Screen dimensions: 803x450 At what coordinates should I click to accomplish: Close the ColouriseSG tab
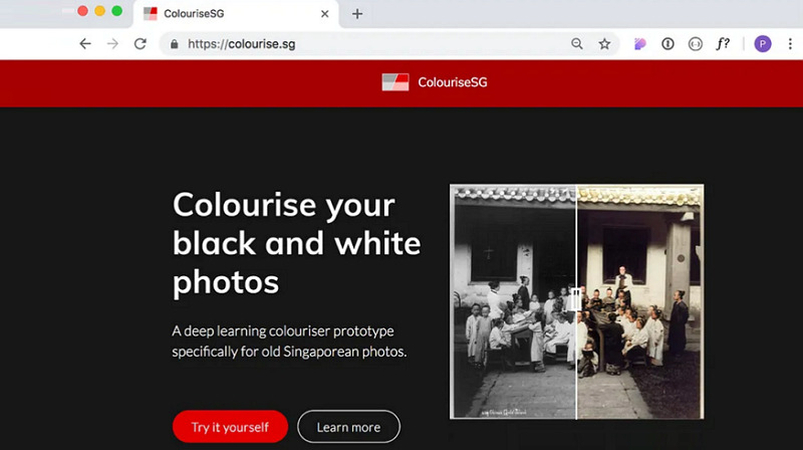(325, 14)
